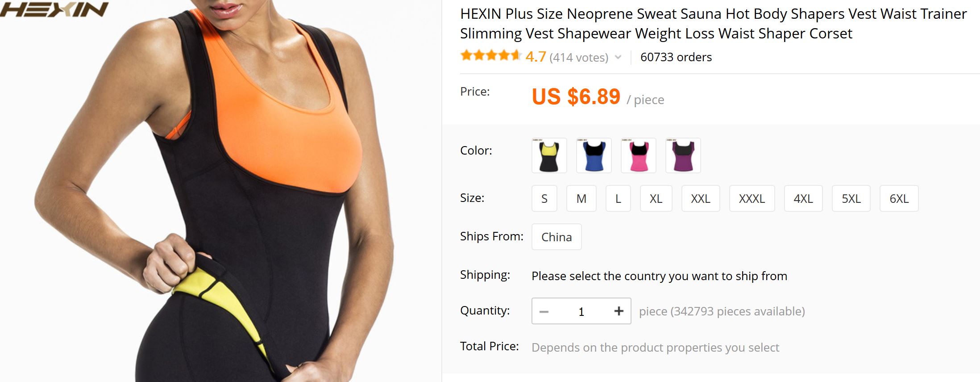Increase quantity with the plus button
The height and width of the screenshot is (382, 980).
point(619,311)
